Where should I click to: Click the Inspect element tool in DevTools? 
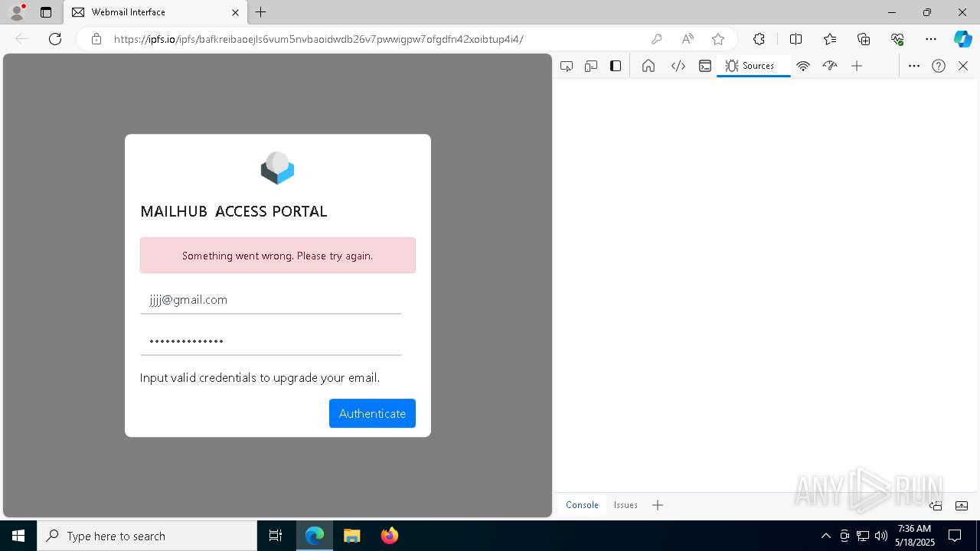pyautogui.click(x=567, y=66)
